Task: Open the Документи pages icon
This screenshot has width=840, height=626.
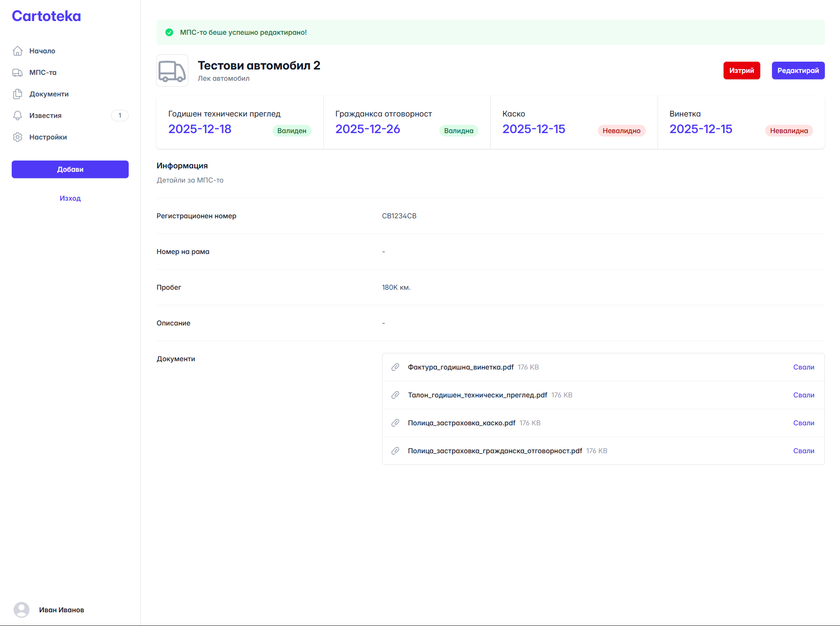Action: [x=18, y=94]
